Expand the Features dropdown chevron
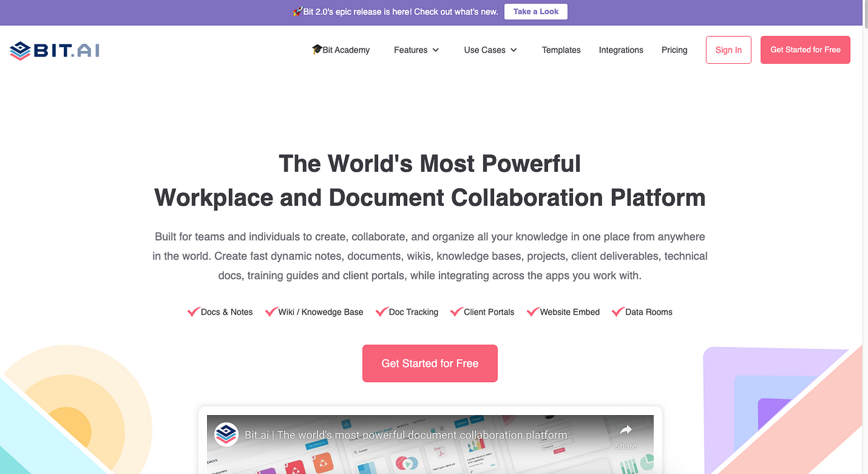 [x=436, y=50]
